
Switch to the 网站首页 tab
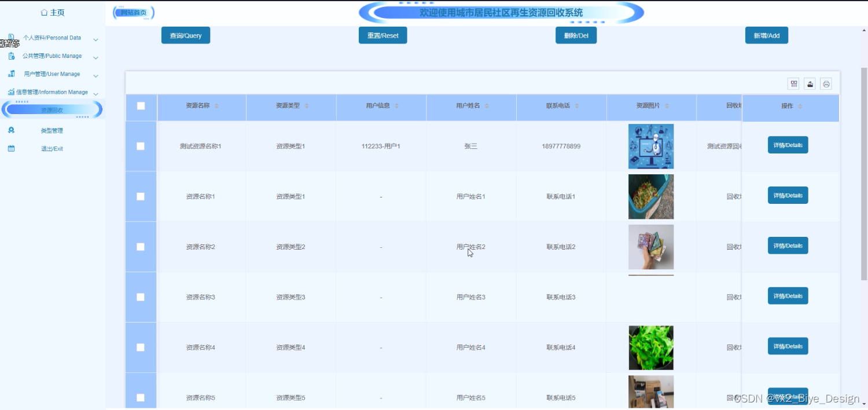click(134, 13)
